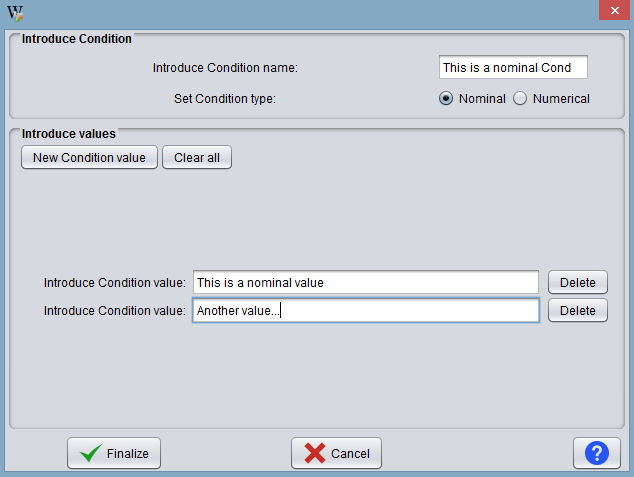Click the W application icon in title bar

[15, 13]
